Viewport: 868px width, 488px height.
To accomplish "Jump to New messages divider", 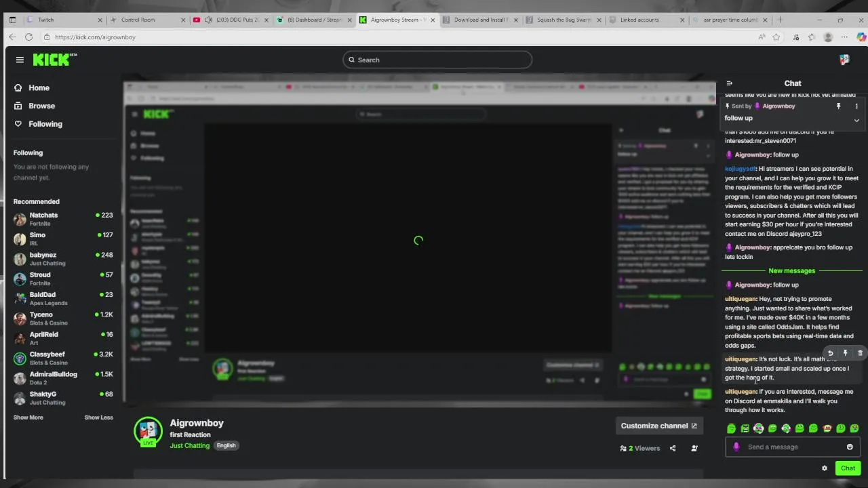I will point(791,271).
